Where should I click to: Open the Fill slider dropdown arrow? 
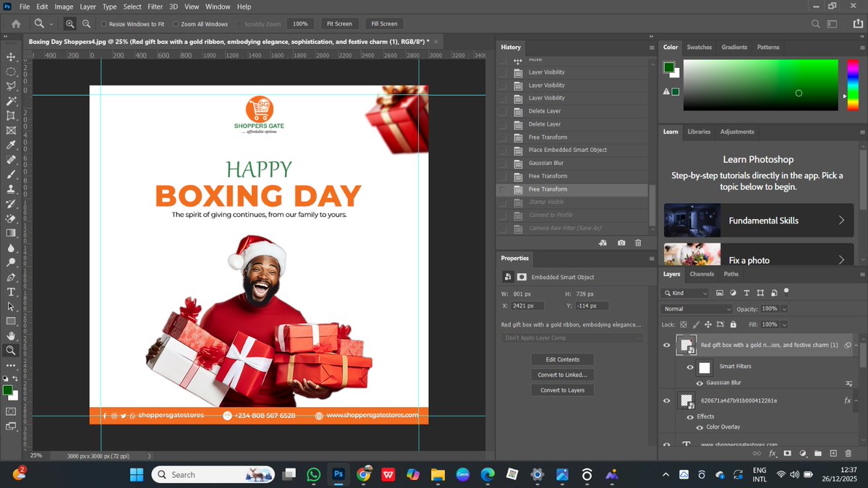pyautogui.click(x=785, y=325)
